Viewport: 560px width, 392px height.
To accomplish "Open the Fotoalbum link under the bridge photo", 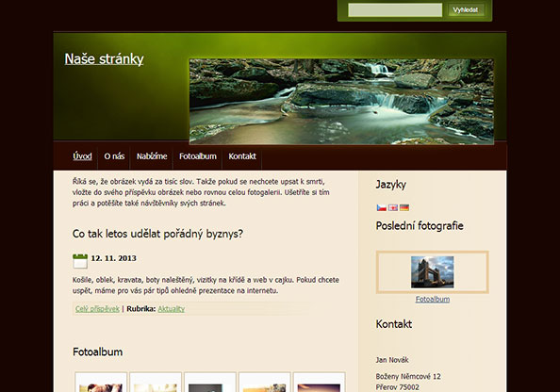I will click(x=433, y=299).
